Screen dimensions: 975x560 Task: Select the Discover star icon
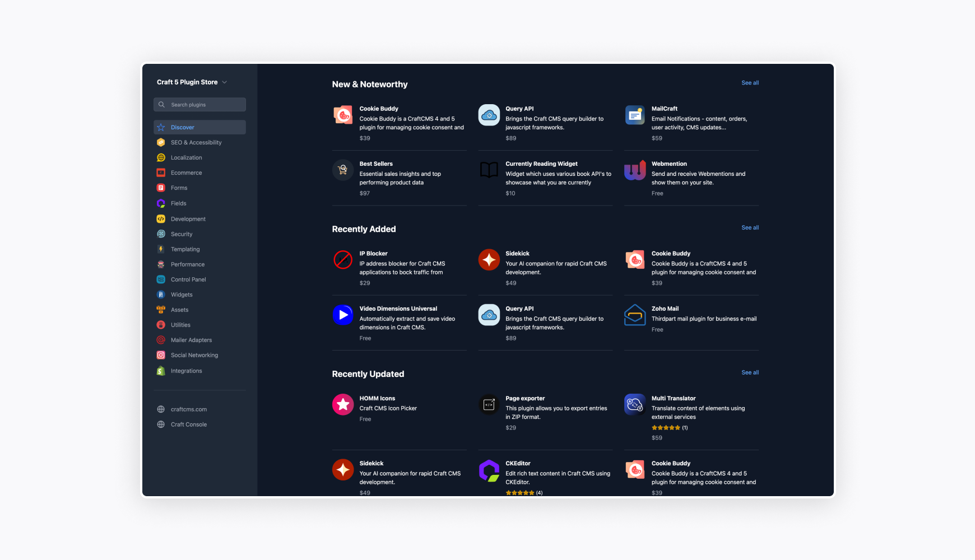coord(161,128)
